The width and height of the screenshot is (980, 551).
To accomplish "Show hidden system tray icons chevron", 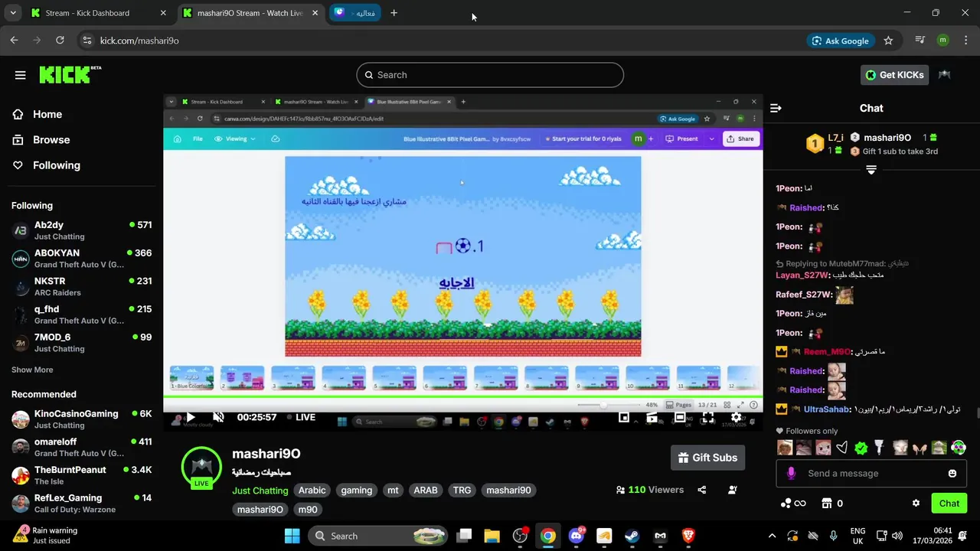I will click(x=772, y=536).
